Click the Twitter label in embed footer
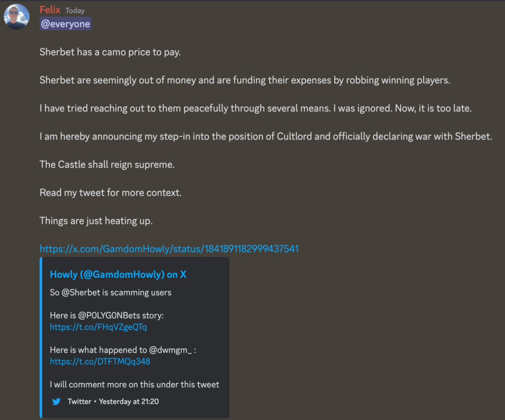The height and width of the screenshot is (420, 505). pyautogui.click(x=79, y=401)
